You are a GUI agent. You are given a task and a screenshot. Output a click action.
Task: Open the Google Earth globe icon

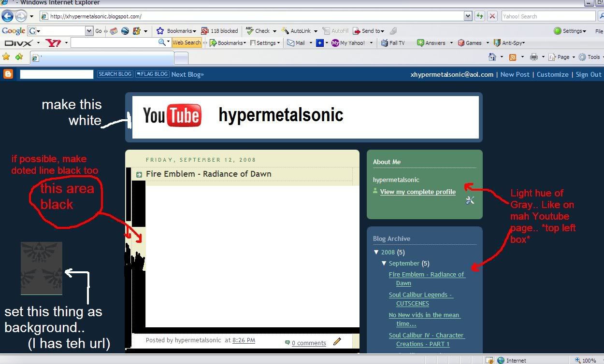[x=125, y=31]
